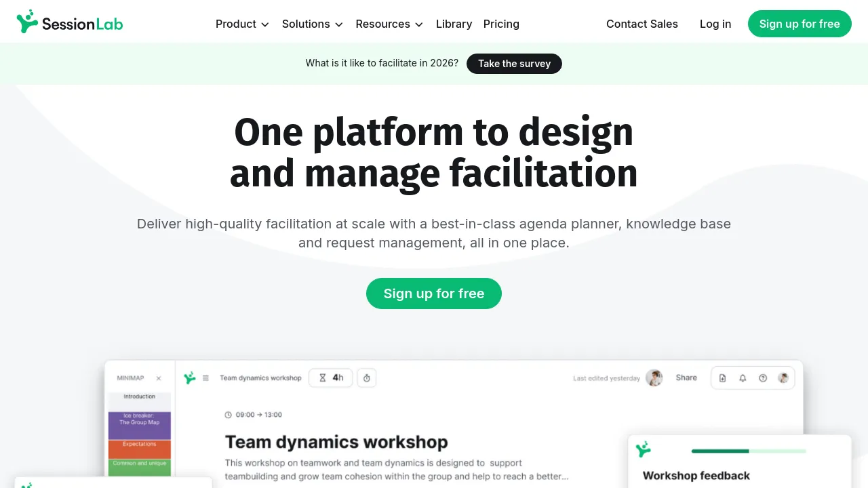The height and width of the screenshot is (488, 868).
Task: Click the stopwatch timer icon in preview
Action: 367,378
